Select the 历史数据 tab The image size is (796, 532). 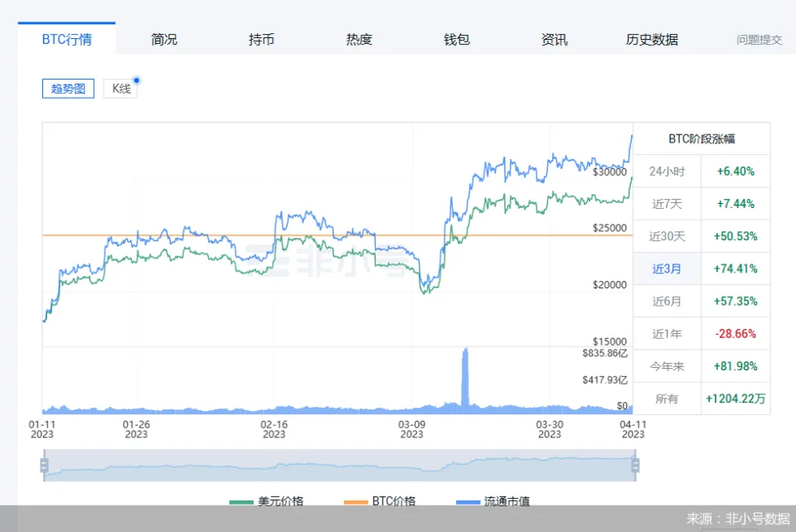coord(652,39)
